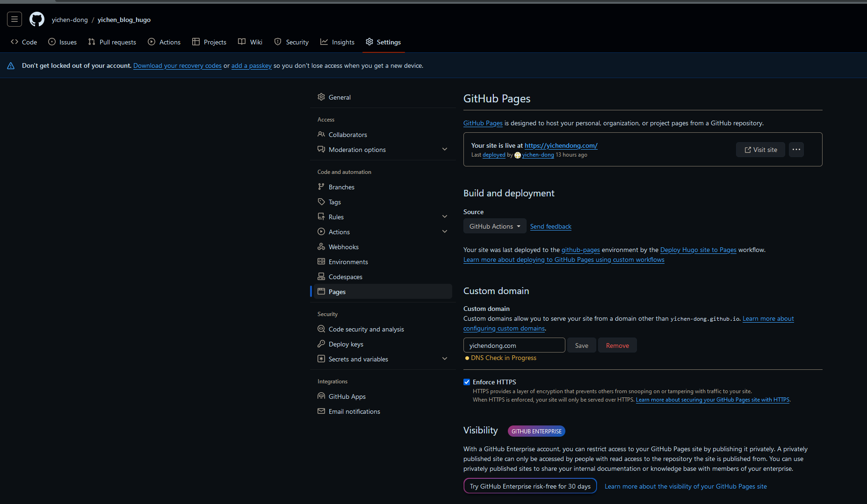Click the warning triangle icon in banner
This screenshot has width=867, height=504.
(11, 66)
